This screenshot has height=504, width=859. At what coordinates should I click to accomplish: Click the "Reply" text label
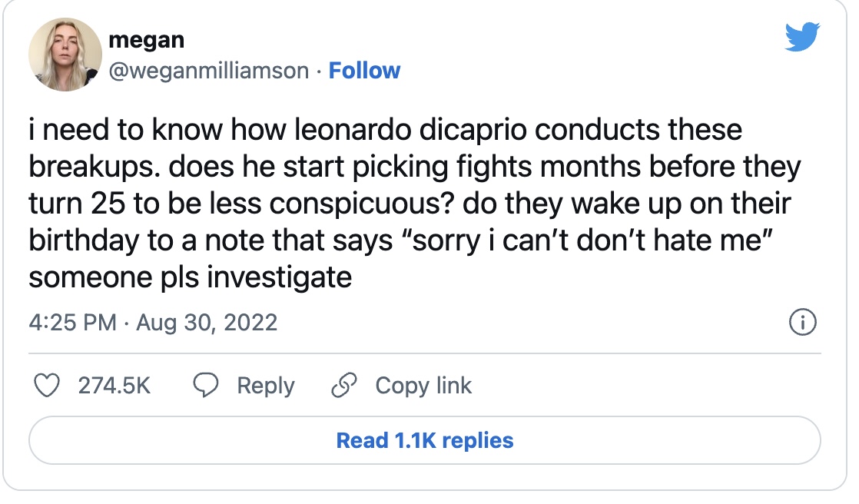click(266, 386)
